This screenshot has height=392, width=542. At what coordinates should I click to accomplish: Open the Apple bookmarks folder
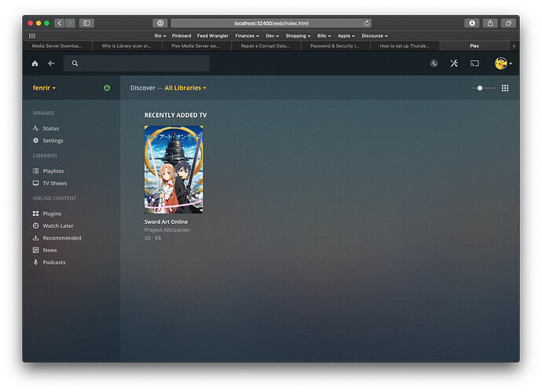coord(346,35)
